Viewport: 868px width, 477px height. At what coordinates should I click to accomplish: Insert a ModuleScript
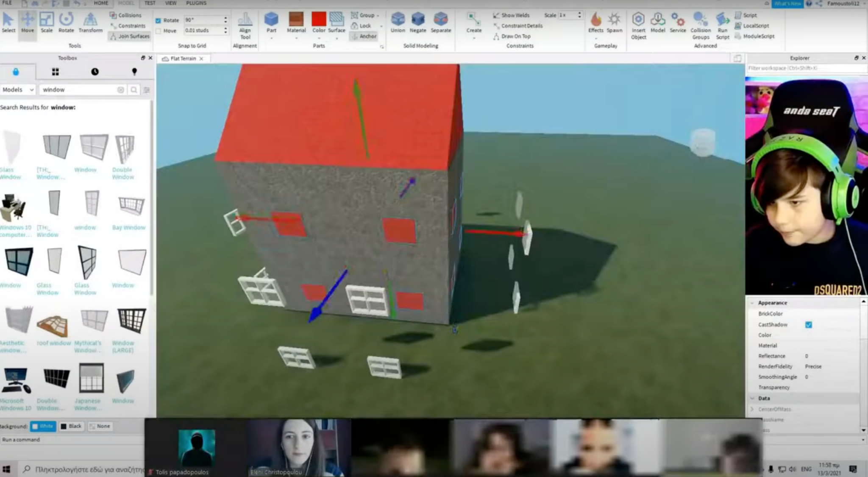tap(754, 36)
